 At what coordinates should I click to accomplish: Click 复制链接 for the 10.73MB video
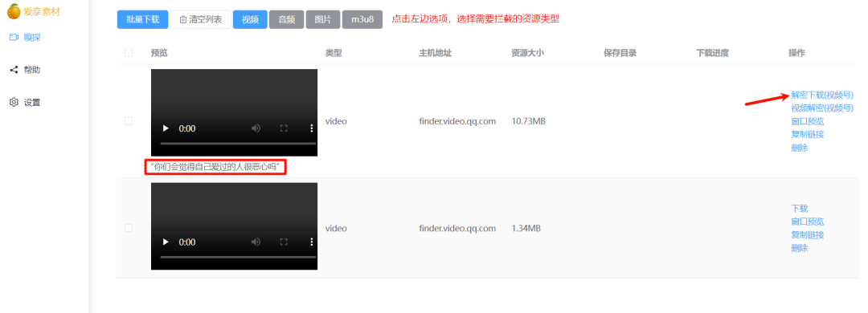[x=807, y=134]
